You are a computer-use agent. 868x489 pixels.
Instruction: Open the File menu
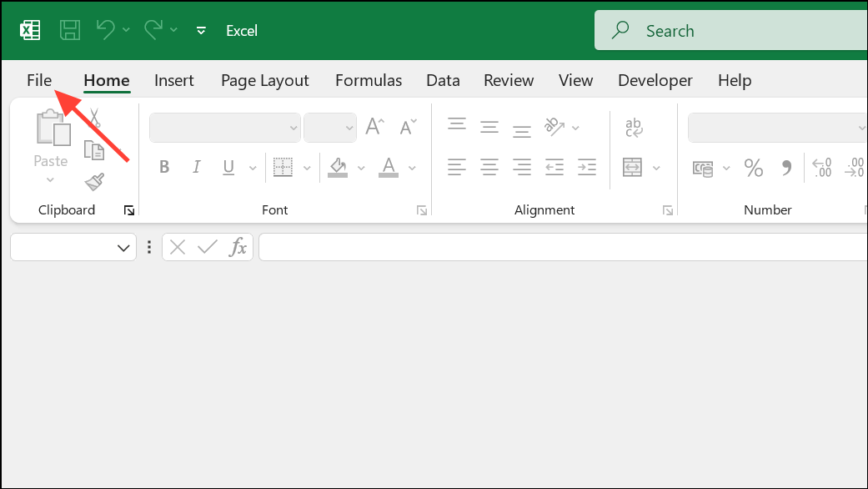38,80
